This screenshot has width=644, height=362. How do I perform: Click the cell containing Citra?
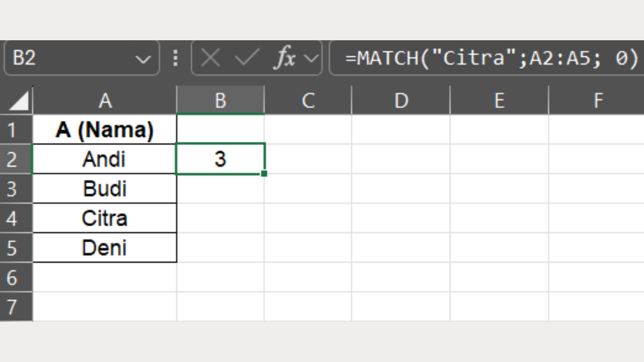pyautogui.click(x=104, y=218)
